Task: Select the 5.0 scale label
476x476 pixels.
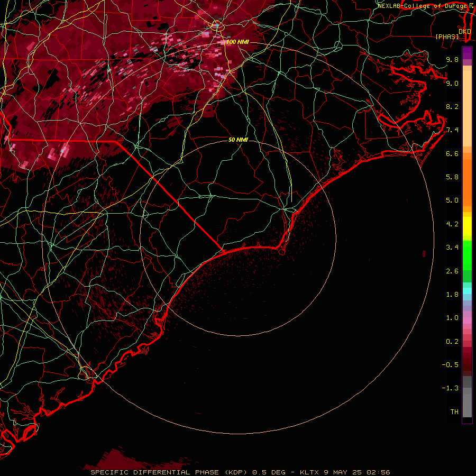Action: pyautogui.click(x=452, y=200)
